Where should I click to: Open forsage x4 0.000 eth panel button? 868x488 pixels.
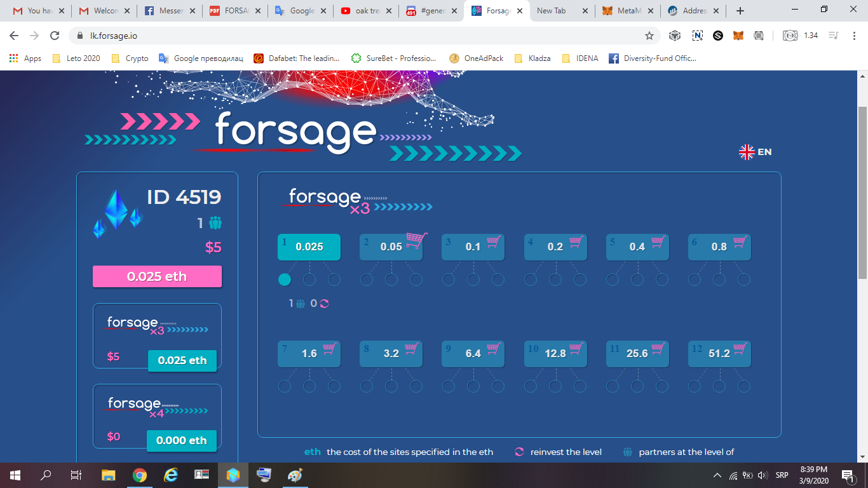click(x=181, y=440)
